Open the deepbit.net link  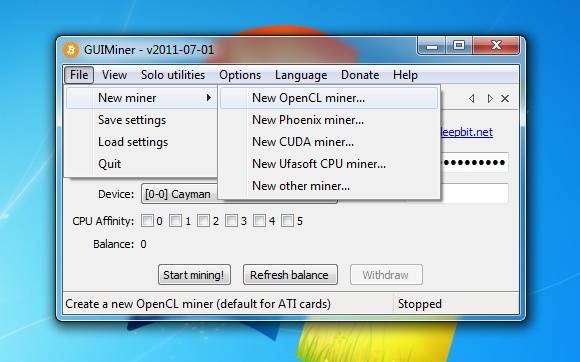coord(466,132)
